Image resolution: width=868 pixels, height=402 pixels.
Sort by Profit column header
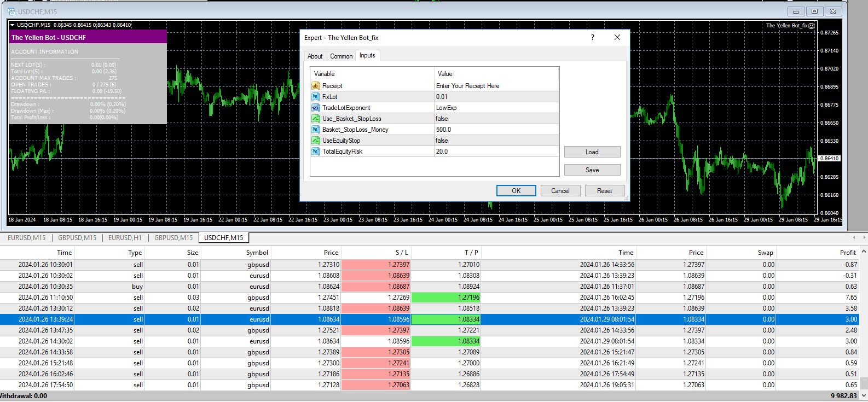818,253
